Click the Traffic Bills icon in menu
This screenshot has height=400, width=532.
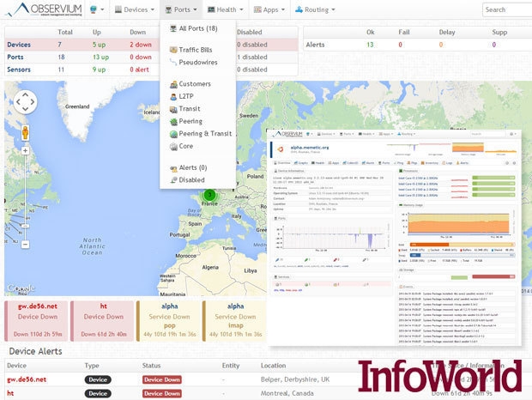pyautogui.click(x=172, y=51)
